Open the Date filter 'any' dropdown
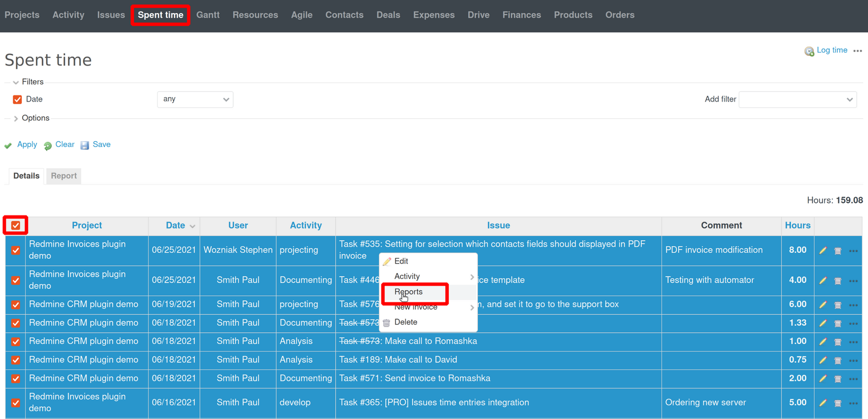Screen dimensions: 868x419 click(x=195, y=99)
